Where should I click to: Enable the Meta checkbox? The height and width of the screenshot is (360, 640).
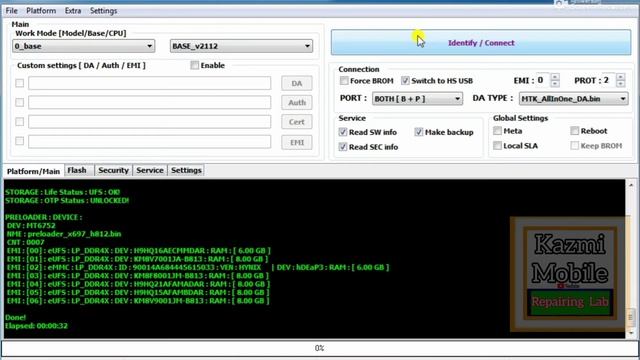pos(497,131)
